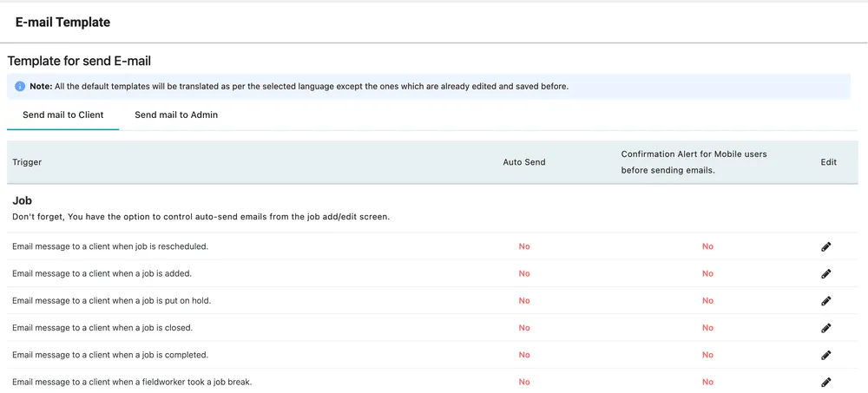Click the Trigger column header
Screen dimensions: 868x393
pyautogui.click(x=27, y=162)
